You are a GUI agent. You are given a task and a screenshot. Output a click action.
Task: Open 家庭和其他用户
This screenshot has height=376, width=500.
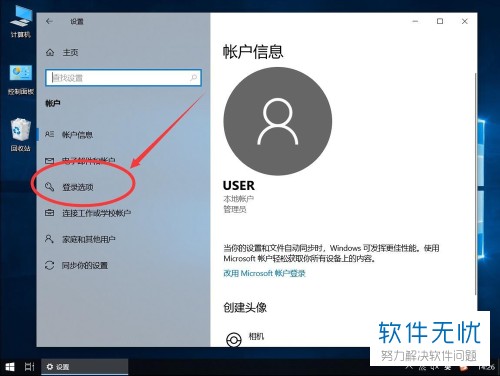(x=89, y=239)
